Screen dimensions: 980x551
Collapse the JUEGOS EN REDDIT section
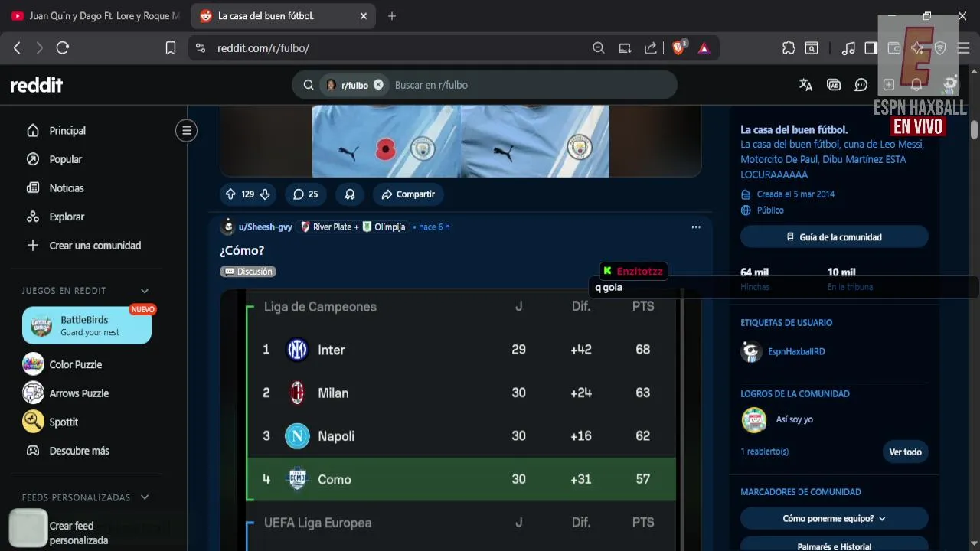point(145,291)
